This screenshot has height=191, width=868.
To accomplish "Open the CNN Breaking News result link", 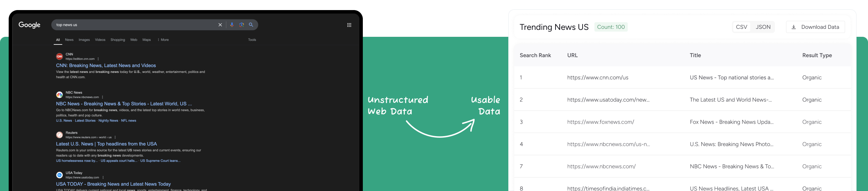I will tap(106, 65).
